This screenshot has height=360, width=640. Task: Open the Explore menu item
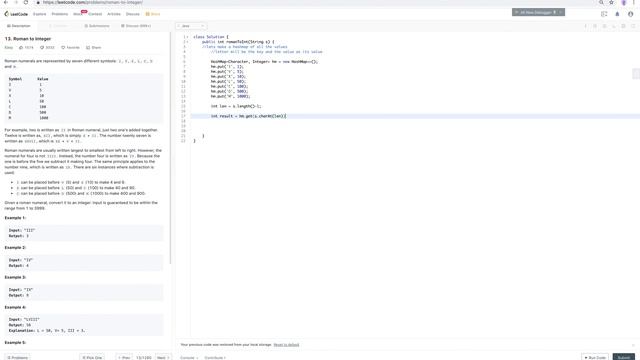click(x=40, y=14)
